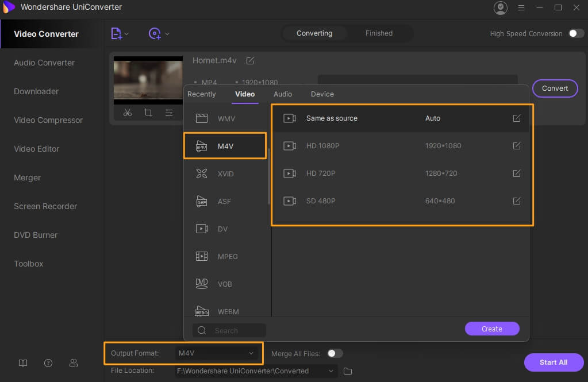Screen dimensions: 588x382
Task: Expand the Load DVD dropdown arrow
Action: 167,34
